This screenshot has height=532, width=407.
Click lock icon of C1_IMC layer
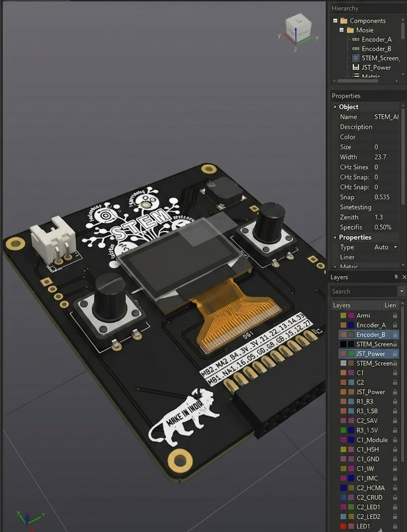coord(395,478)
